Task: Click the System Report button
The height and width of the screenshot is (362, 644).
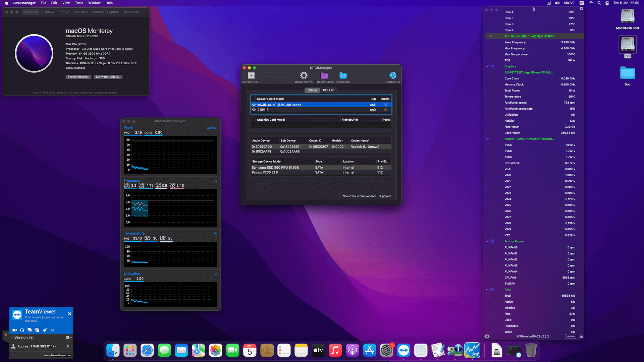Action: coord(78,77)
